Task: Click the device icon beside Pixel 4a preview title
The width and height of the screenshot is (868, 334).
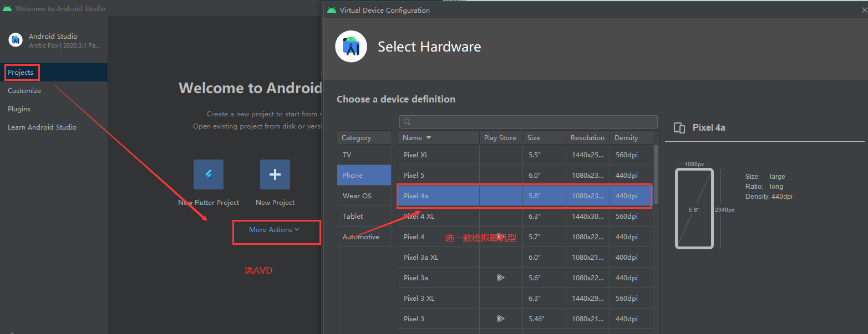Action: click(679, 128)
